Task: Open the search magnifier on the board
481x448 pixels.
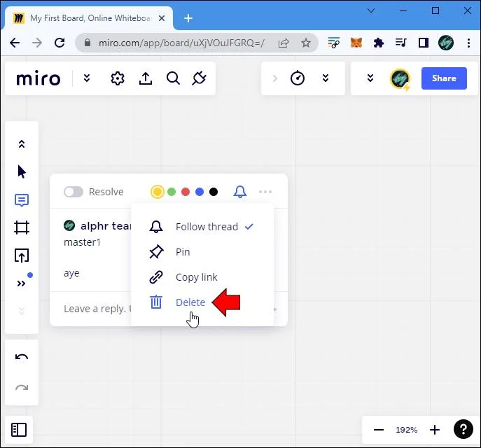Action: tap(174, 78)
